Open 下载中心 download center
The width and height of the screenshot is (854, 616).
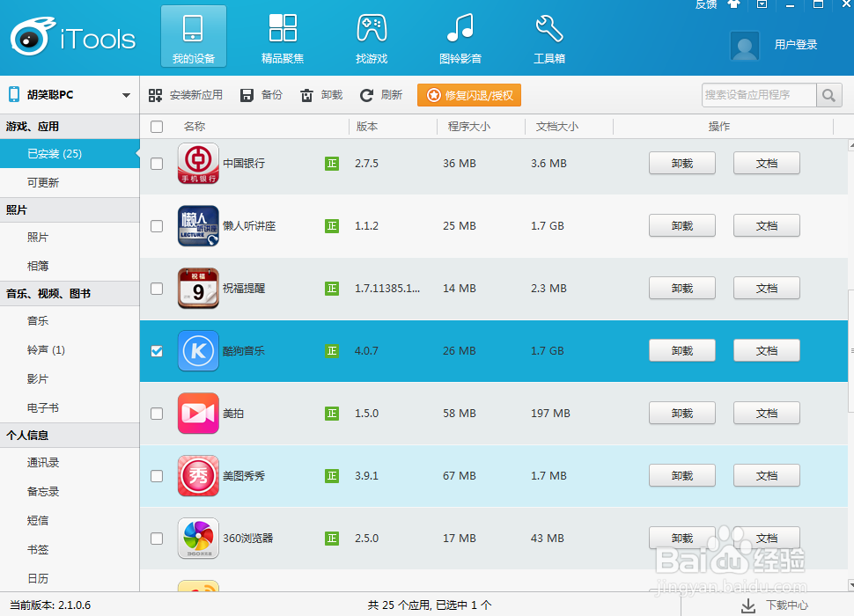click(774, 605)
